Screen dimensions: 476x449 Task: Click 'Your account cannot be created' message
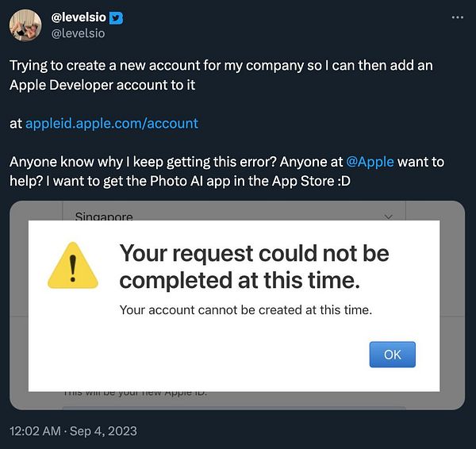[x=245, y=309]
